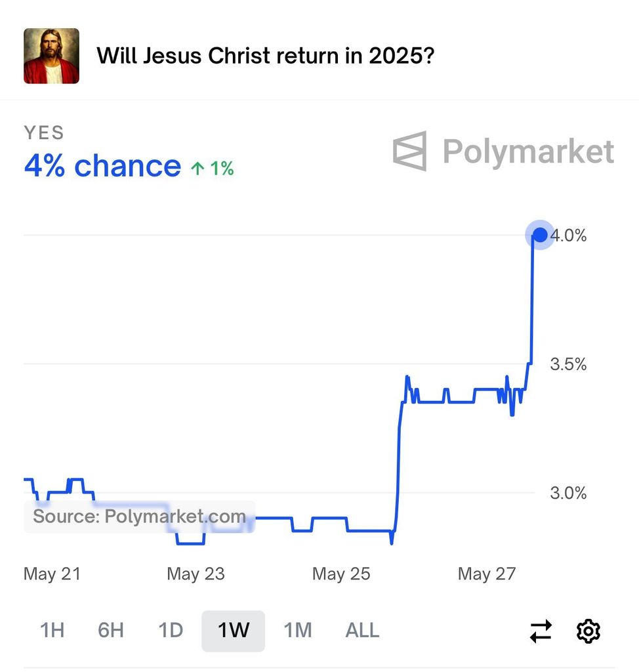The height and width of the screenshot is (672, 639).
Task: Click the 4% chance value
Action: click(102, 166)
